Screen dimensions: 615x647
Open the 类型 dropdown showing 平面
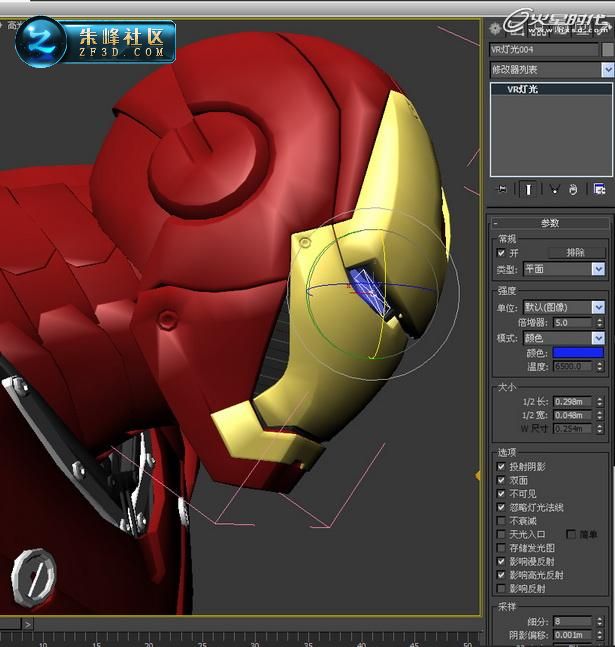pyautogui.click(x=564, y=269)
